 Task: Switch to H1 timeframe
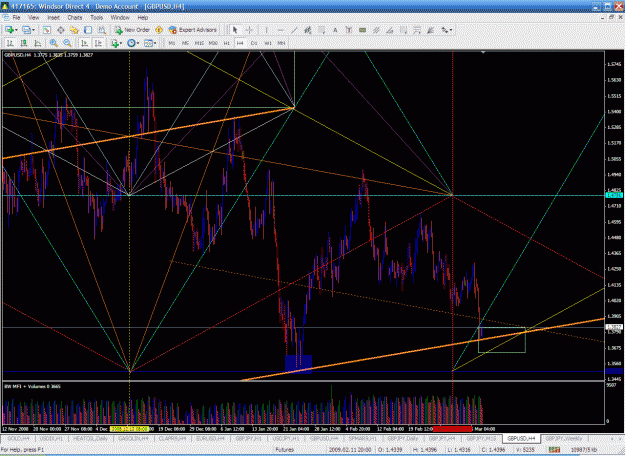[226, 43]
